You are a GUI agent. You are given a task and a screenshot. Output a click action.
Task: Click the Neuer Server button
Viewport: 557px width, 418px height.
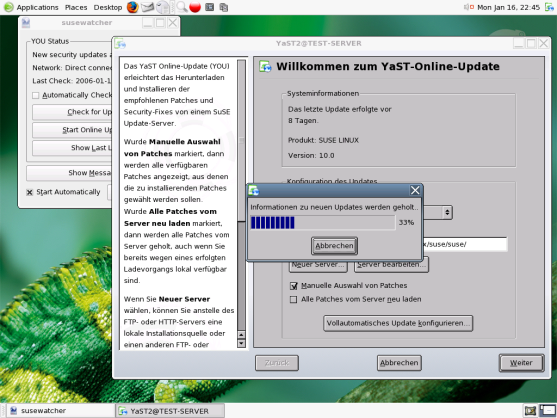(318, 267)
